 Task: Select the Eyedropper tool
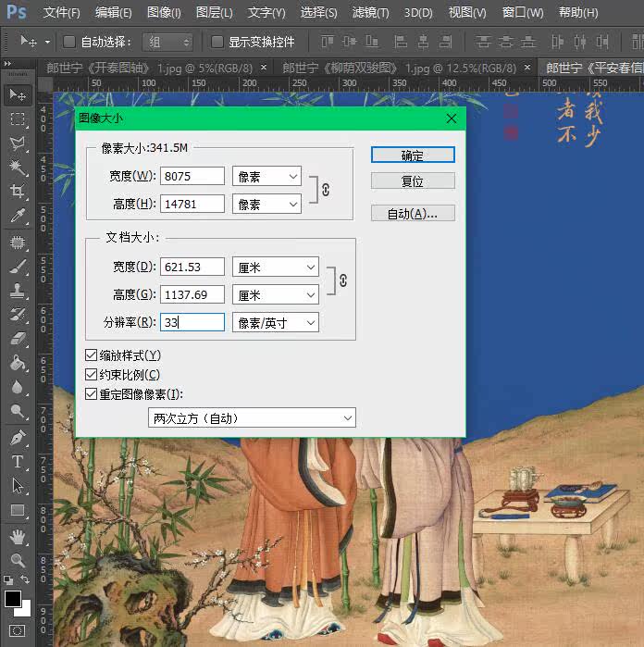coord(18,215)
